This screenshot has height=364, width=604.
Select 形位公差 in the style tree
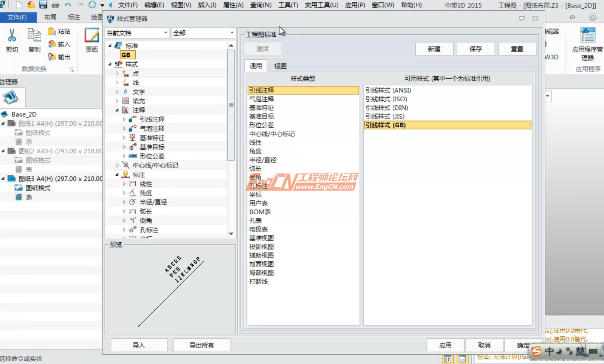pos(152,156)
